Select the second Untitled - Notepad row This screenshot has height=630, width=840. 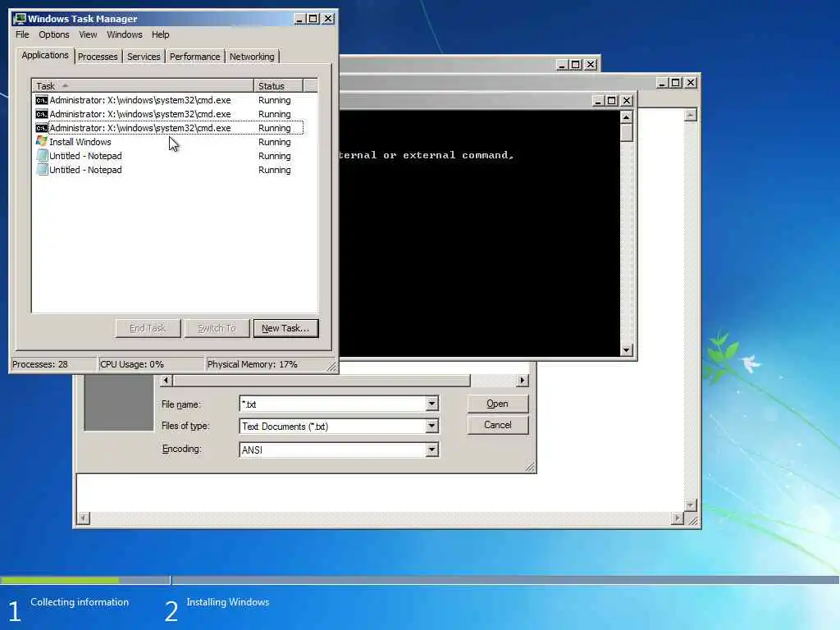click(x=169, y=170)
